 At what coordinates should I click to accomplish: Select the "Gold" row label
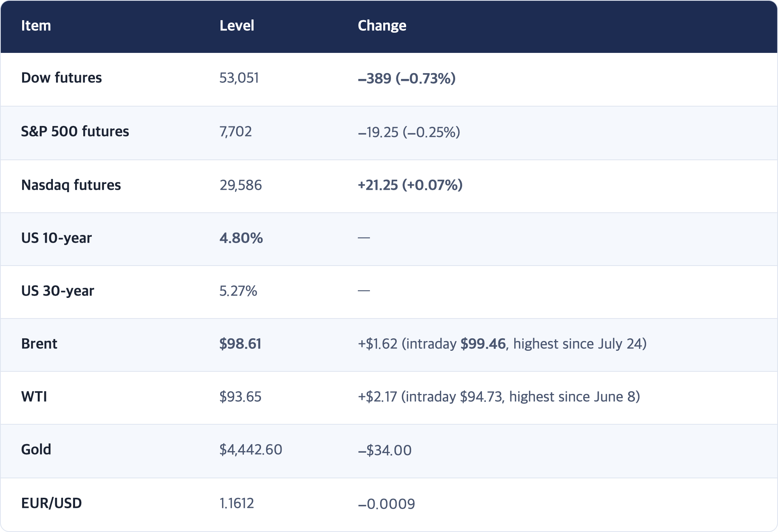pyautogui.click(x=36, y=450)
